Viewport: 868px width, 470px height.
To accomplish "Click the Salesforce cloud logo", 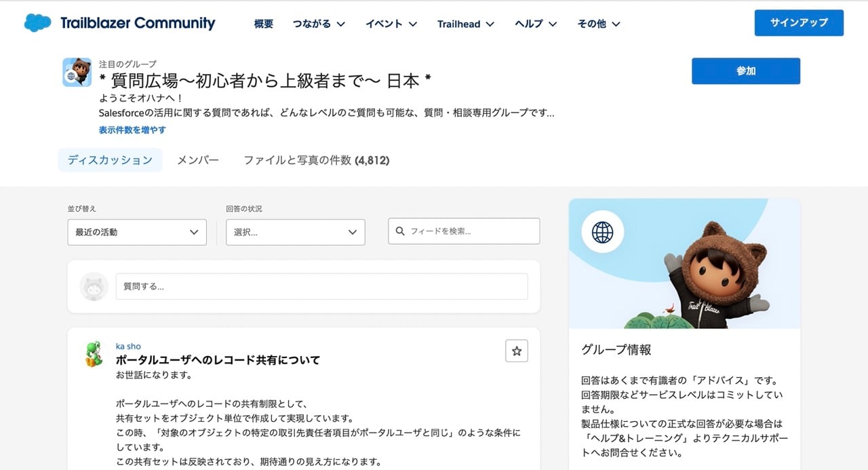I will tap(38, 23).
